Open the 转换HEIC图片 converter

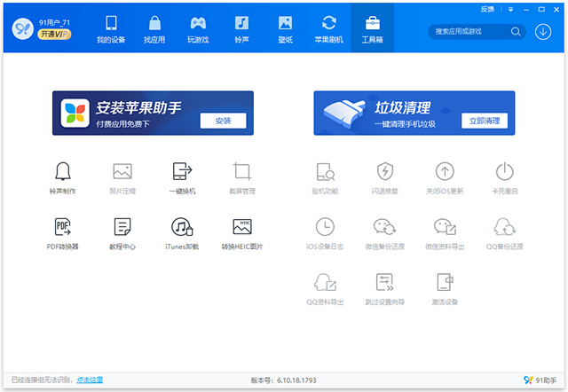pyautogui.click(x=242, y=233)
